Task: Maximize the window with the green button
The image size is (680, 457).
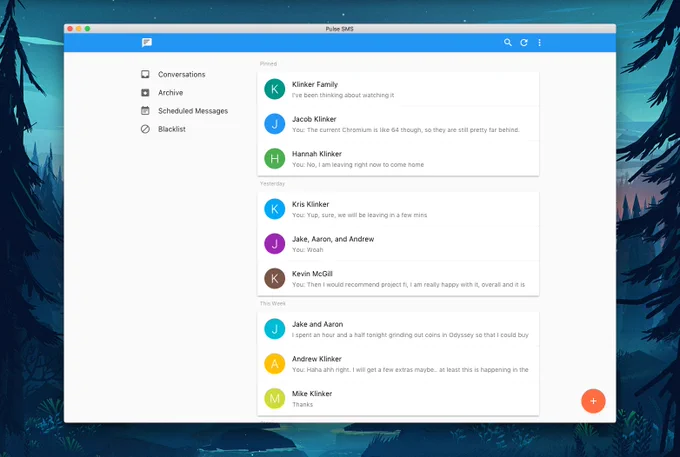Action: click(87, 29)
